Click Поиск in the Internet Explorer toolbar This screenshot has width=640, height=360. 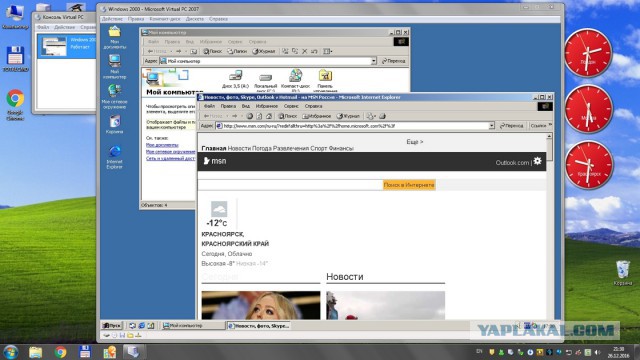(x=288, y=116)
